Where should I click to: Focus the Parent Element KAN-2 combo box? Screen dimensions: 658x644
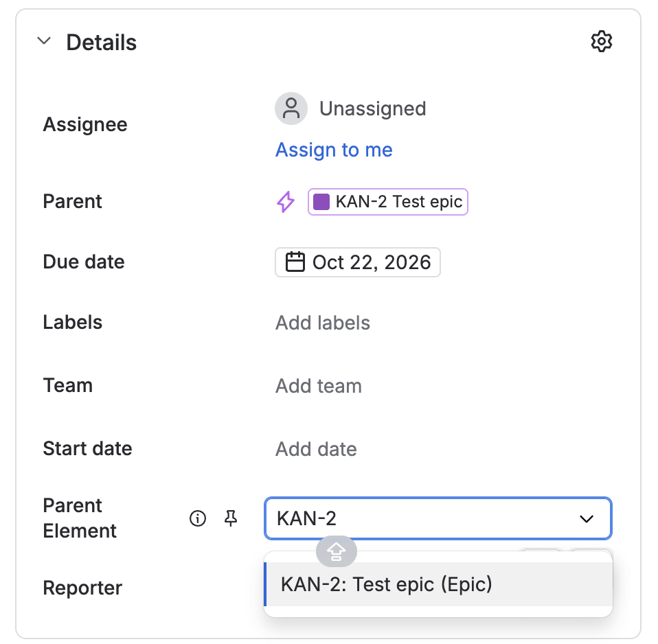click(438, 518)
